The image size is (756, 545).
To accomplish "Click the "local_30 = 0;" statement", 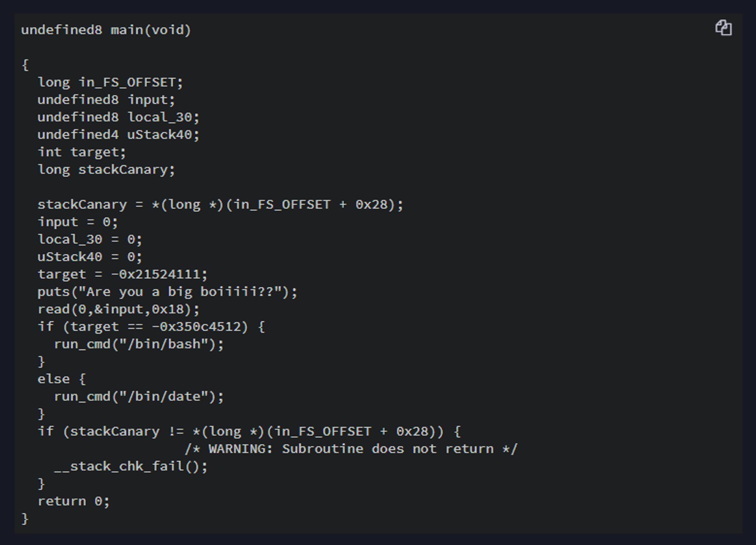I will [90, 239].
